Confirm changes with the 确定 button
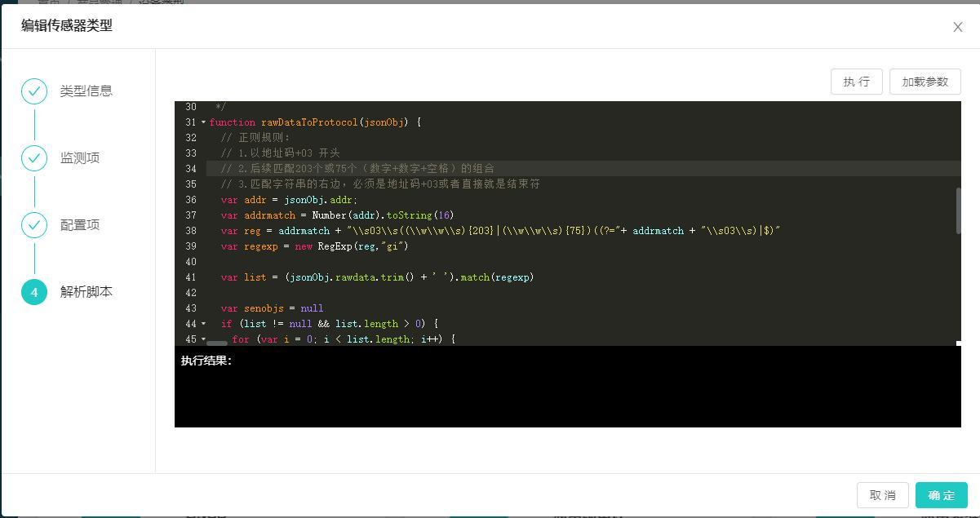980x518 pixels. [x=941, y=495]
